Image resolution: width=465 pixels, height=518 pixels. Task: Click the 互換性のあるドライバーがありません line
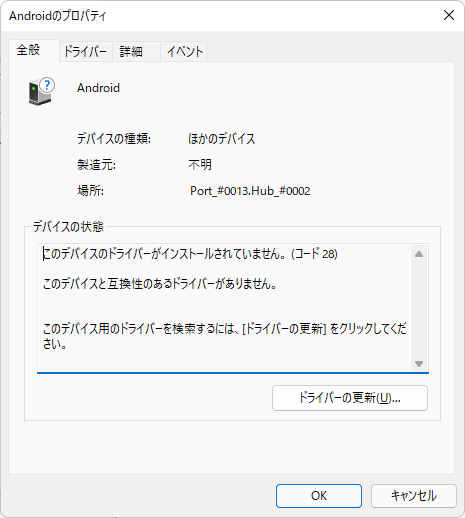(x=160, y=284)
